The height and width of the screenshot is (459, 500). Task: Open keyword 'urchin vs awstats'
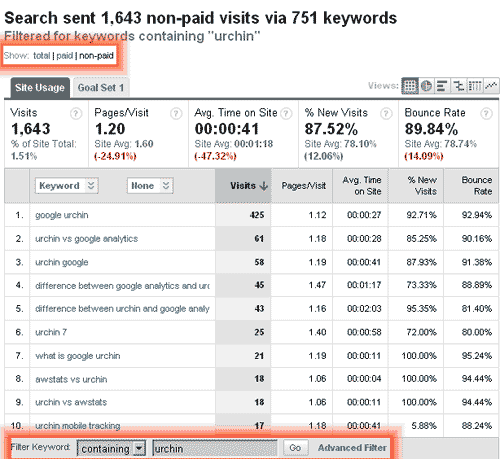click(71, 402)
